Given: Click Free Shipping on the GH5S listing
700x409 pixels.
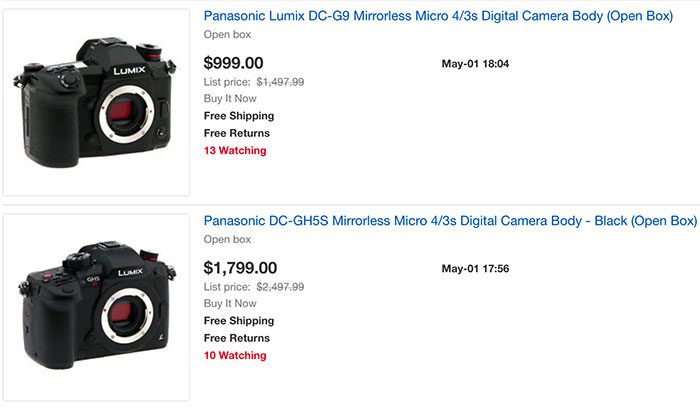Looking at the screenshot, I should click(x=239, y=320).
